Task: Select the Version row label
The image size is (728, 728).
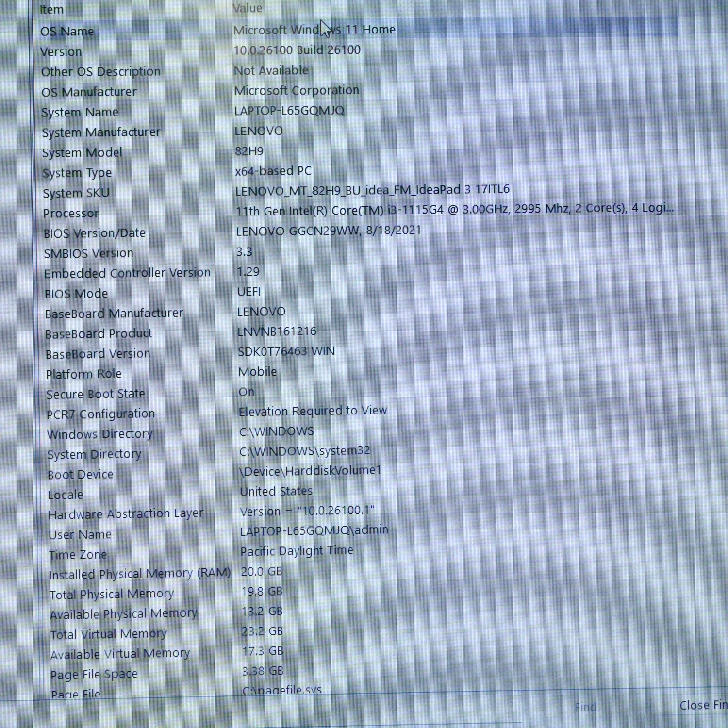Action: (x=61, y=51)
